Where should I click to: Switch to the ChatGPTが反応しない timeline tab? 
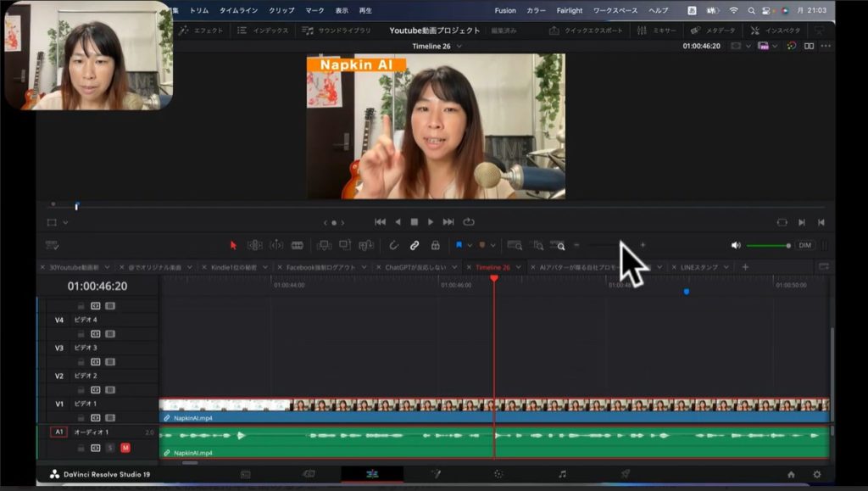pos(415,267)
